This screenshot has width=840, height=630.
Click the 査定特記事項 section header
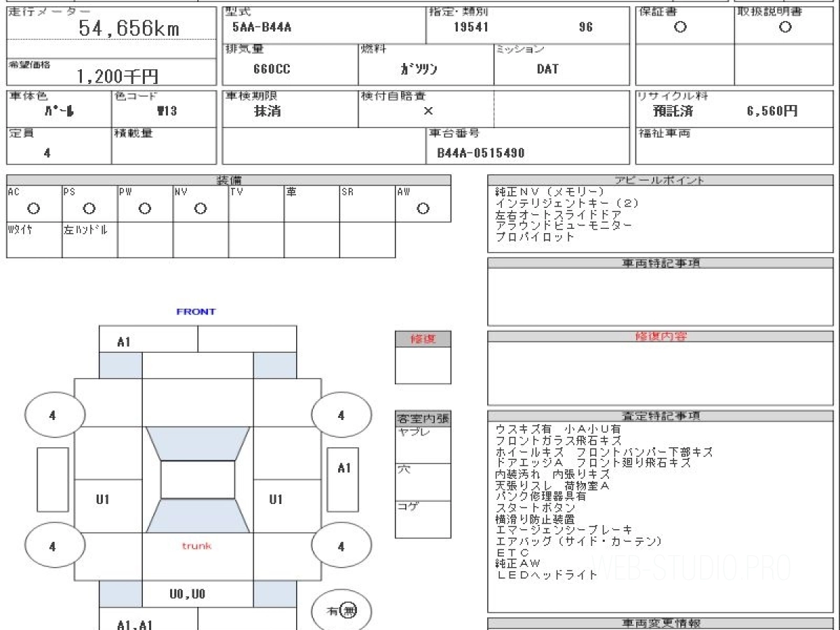click(x=660, y=415)
